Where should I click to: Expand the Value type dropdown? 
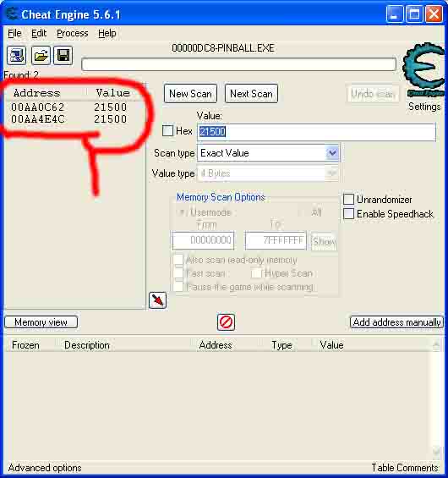tap(332, 173)
